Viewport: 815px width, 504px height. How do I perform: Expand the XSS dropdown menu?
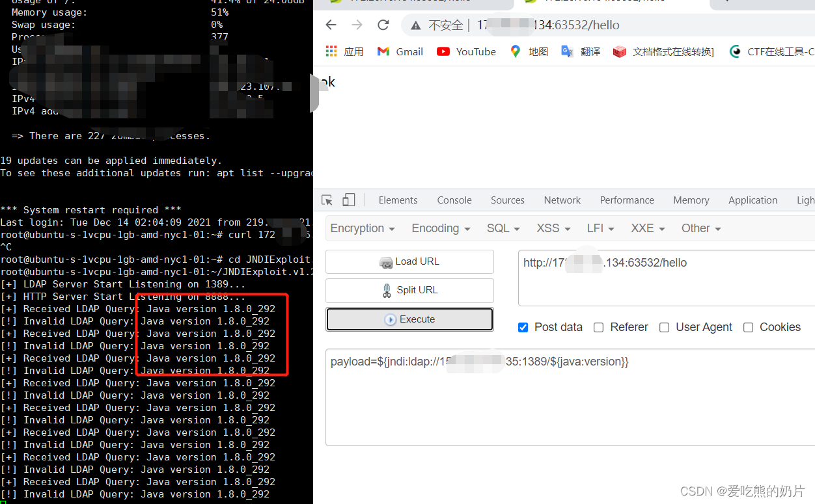553,228
